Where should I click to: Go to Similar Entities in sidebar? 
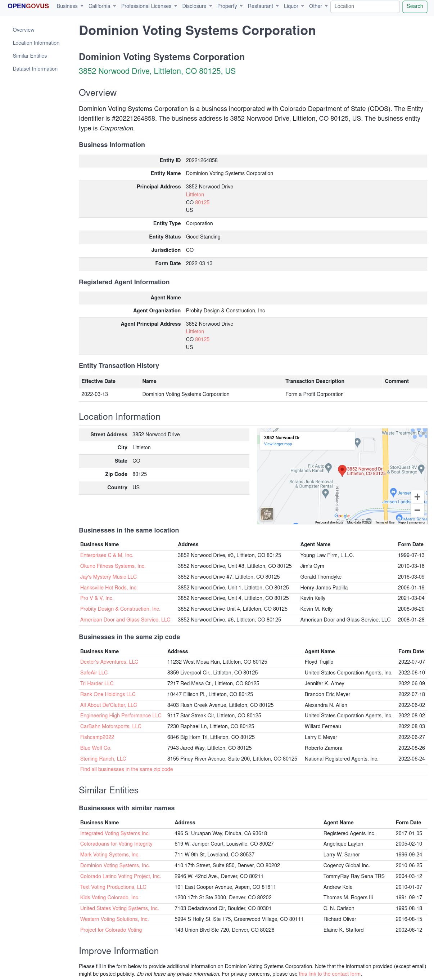pyautogui.click(x=30, y=56)
